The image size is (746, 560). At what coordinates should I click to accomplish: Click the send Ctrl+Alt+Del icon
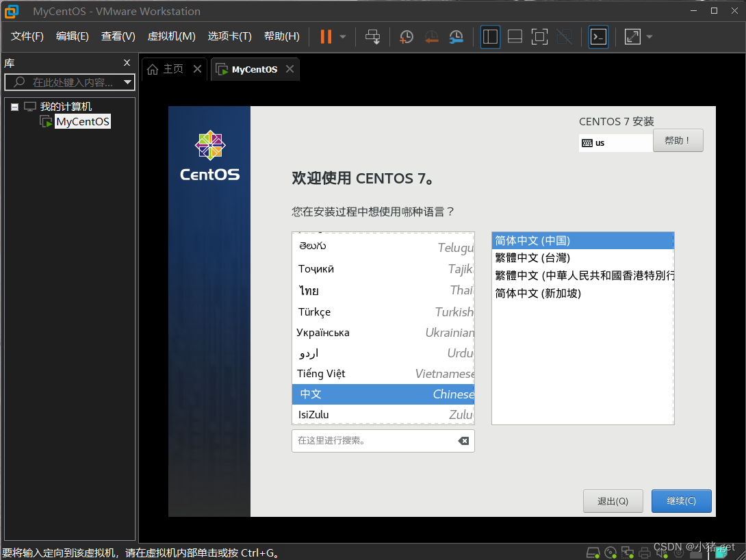point(372,37)
